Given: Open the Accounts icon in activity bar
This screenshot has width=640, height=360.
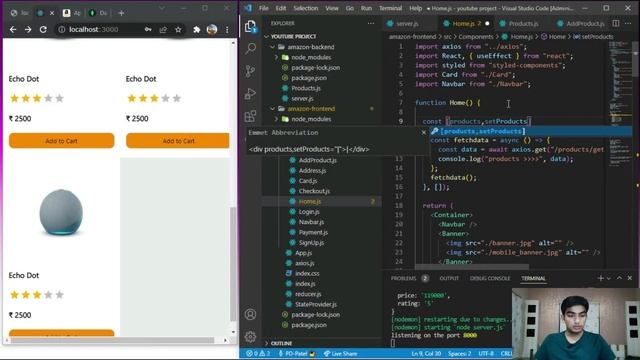Looking at the screenshot, I should click(x=250, y=314).
